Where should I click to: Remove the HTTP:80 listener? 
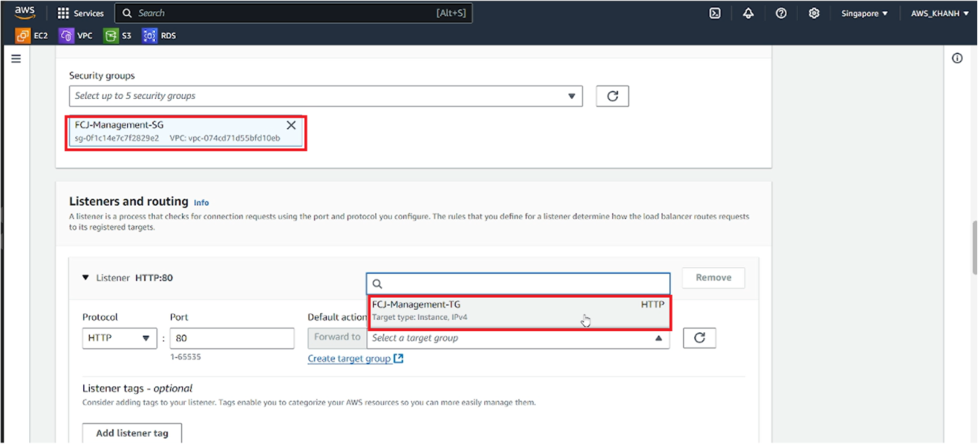click(714, 277)
